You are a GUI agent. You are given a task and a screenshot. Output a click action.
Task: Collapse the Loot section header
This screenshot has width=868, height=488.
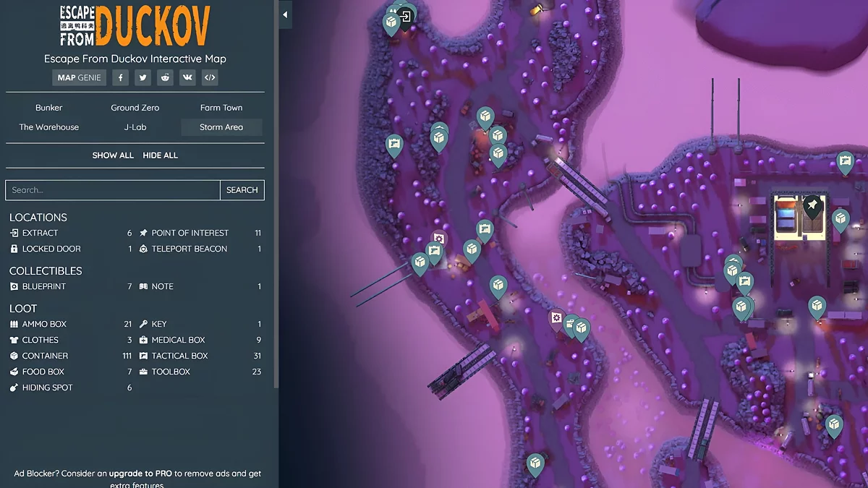tap(23, 308)
